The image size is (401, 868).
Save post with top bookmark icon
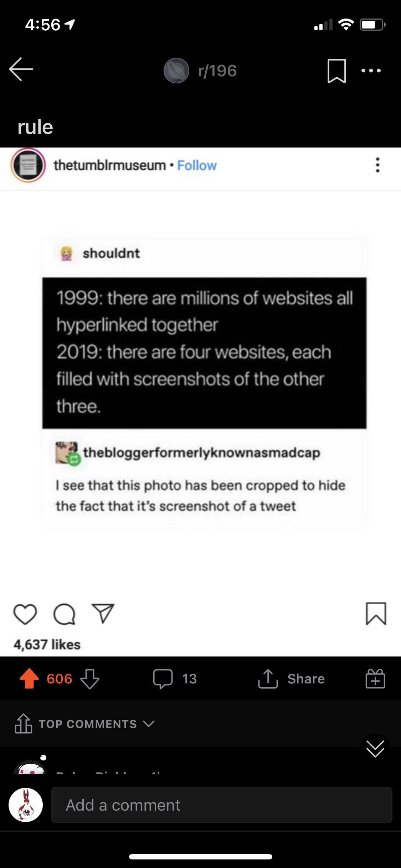(x=336, y=71)
